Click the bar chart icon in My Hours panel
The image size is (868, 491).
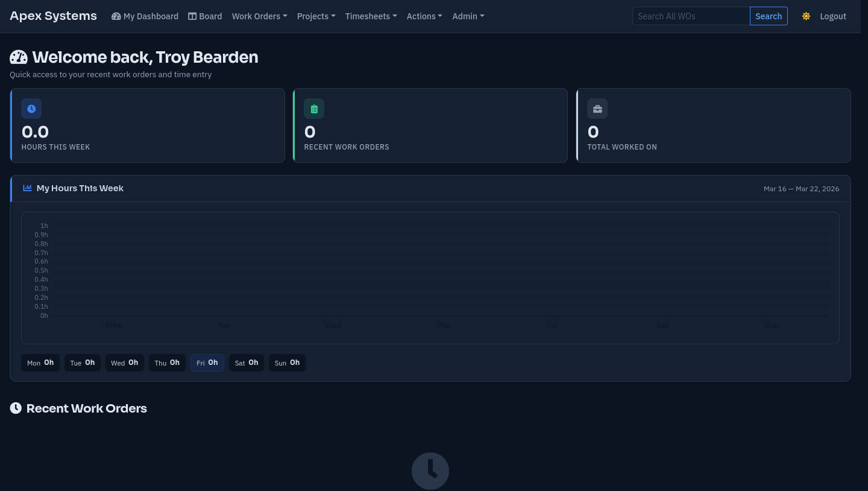tap(27, 188)
